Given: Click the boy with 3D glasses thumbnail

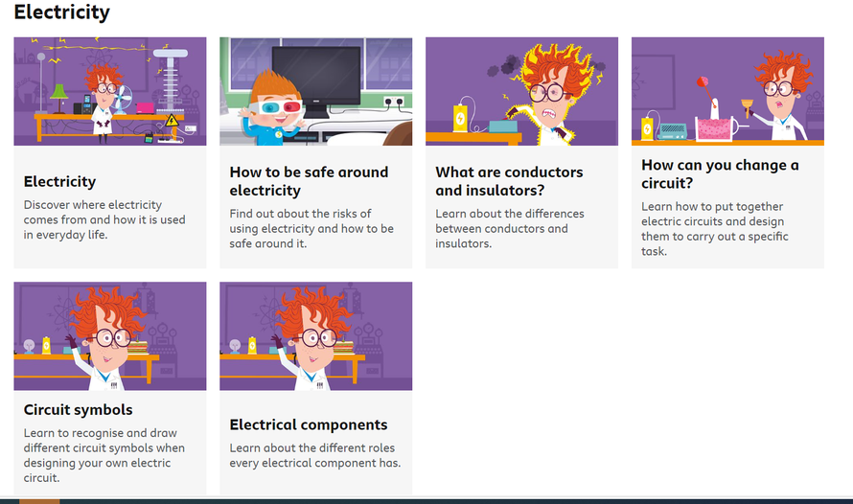Looking at the screenshot, I should click(315, 91).
